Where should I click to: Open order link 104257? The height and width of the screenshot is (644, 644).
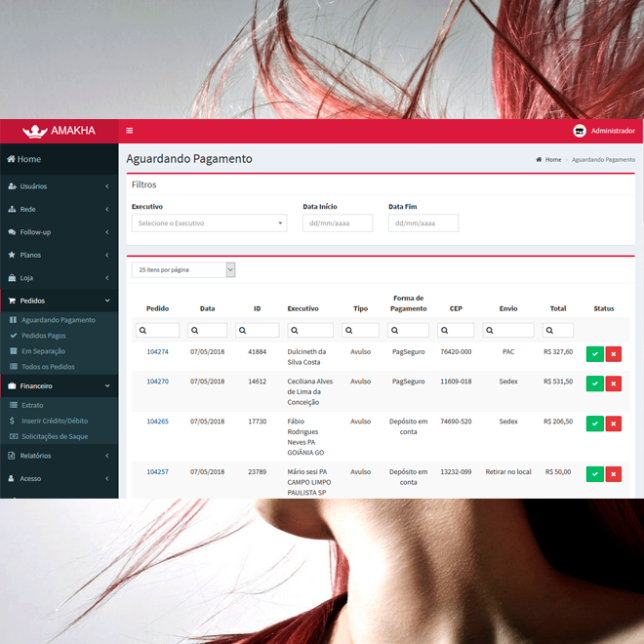pos(157,471)
